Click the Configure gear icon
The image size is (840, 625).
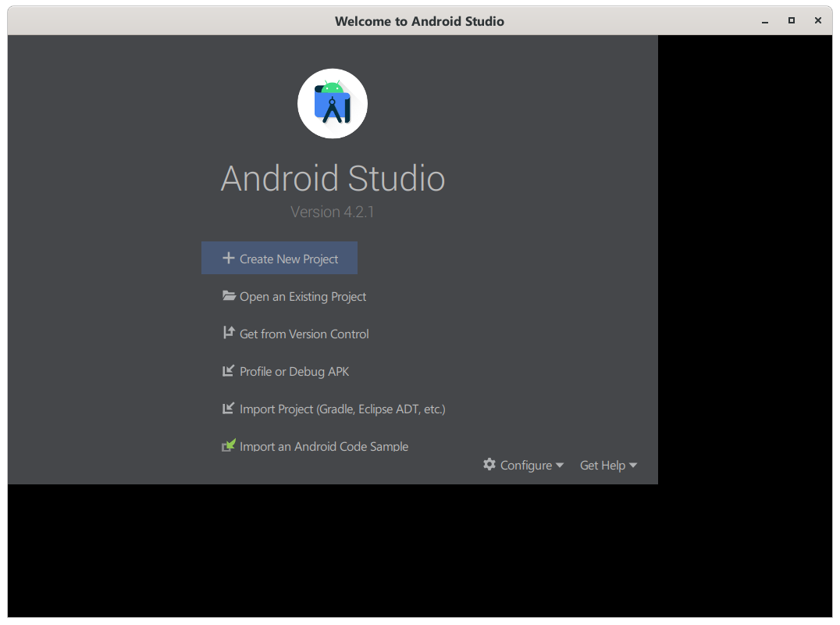click(x=489, y=464)
